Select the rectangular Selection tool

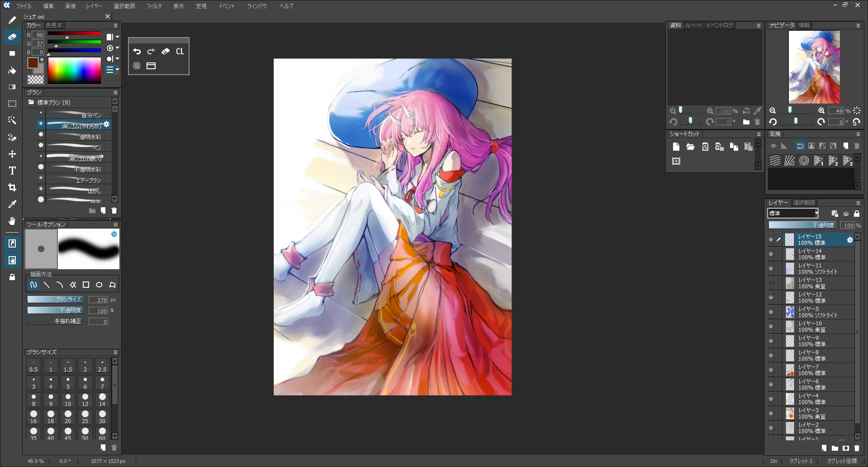[12, 104]
